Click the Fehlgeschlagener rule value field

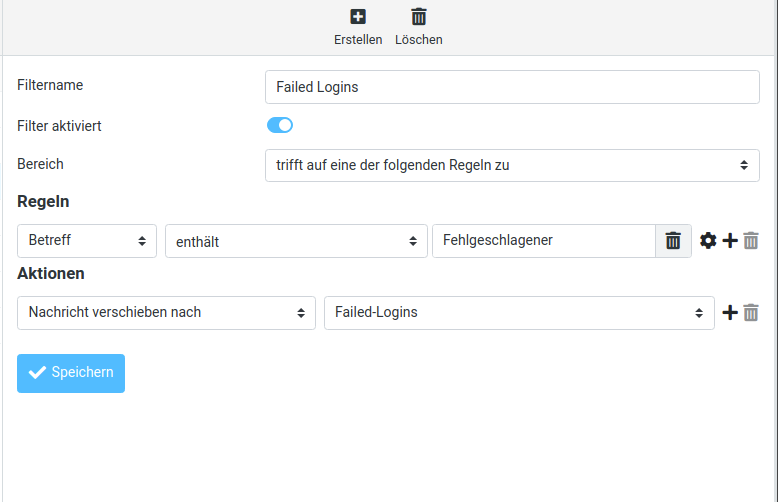click(543, 241)
